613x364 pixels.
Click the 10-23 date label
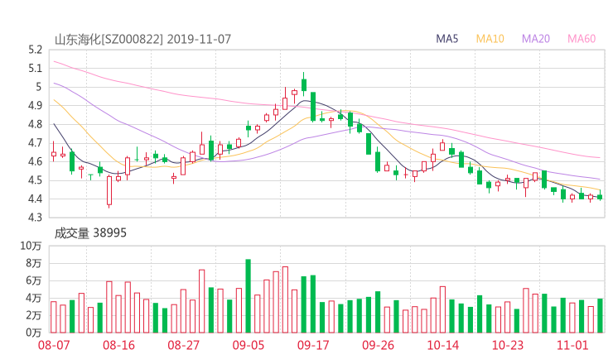508,345
